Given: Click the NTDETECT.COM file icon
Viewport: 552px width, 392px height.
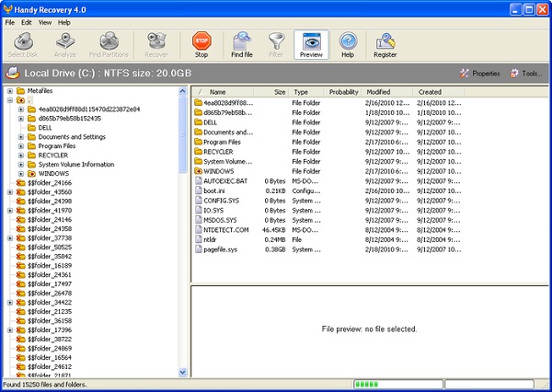Looking at the screenshot, I should [199, 230].
